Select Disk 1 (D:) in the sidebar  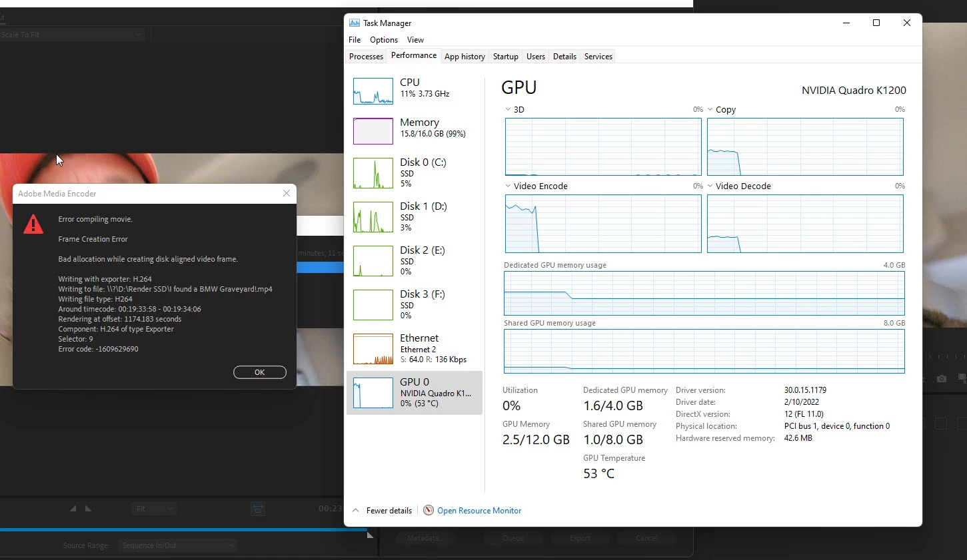click(x=414, y=216)
